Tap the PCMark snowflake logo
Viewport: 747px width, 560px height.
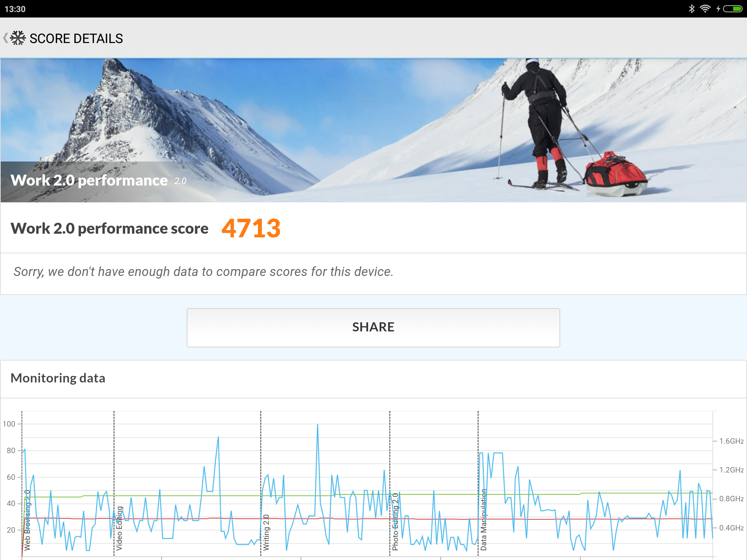[x=18, y=38]
